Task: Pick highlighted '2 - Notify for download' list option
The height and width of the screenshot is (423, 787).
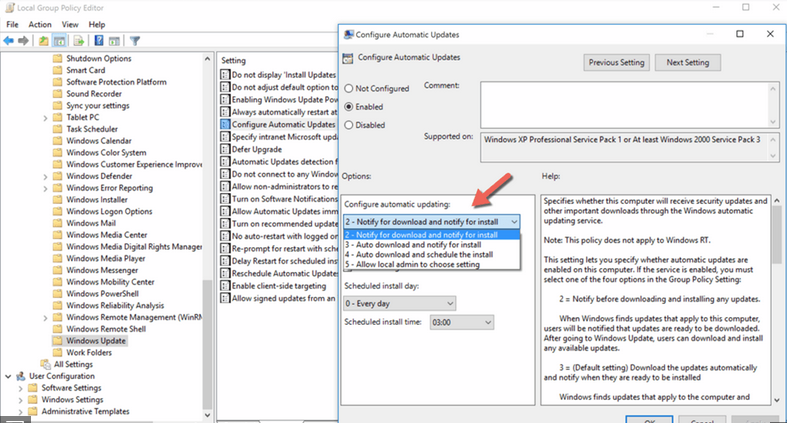Action: click(432, 235)
